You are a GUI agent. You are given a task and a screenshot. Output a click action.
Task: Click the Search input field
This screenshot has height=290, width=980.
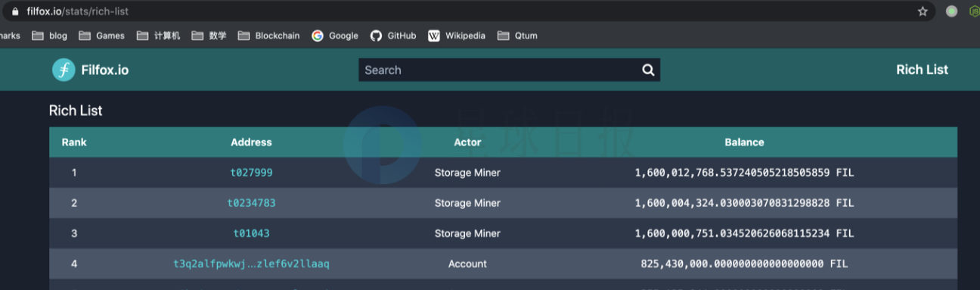tap(499, 70)
